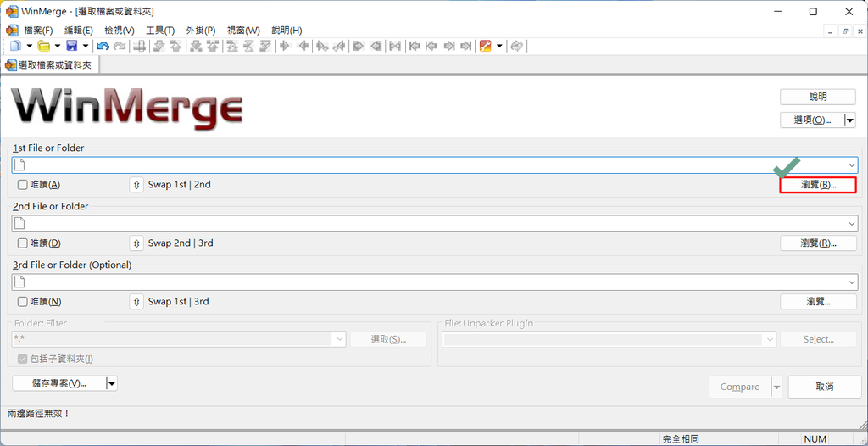The image size is (868, 446).
Task: Click the 3rd file 瀏覽... button
Action: tap(818, 301)
